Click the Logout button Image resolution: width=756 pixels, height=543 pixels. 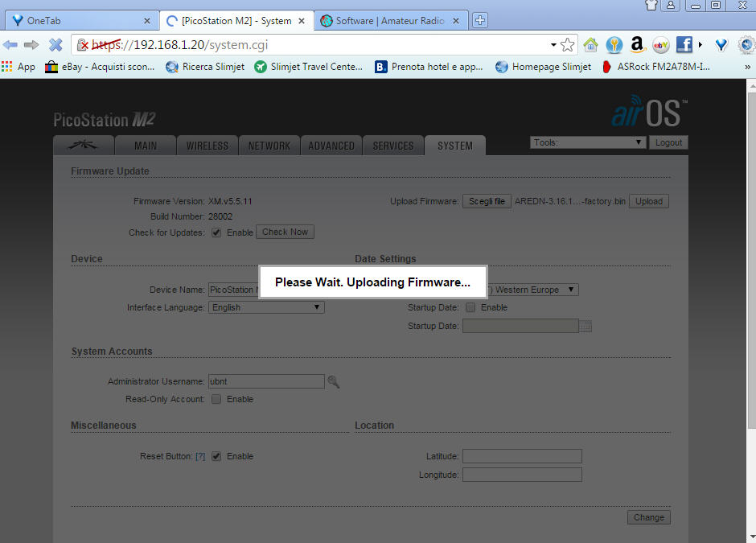coord(668,142)
